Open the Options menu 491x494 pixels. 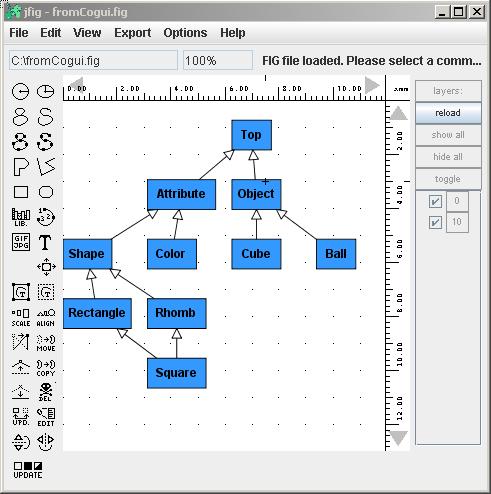pos(185,33)
